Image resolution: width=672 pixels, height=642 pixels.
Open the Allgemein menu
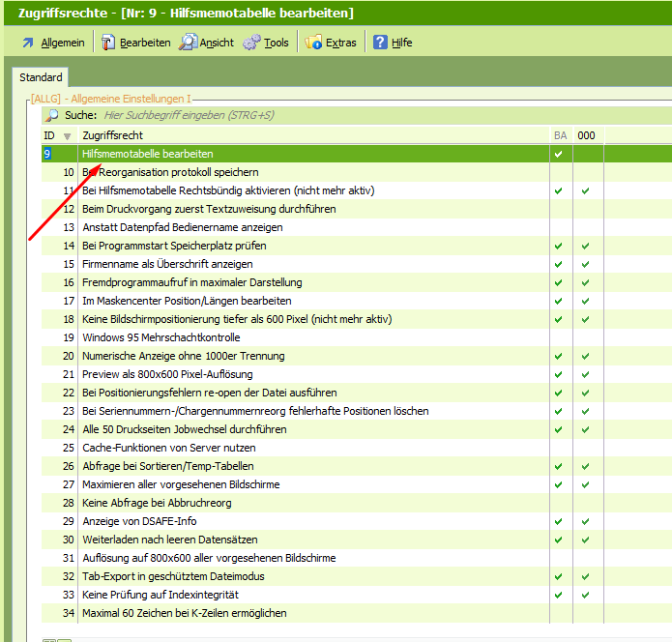coord(63,43)
